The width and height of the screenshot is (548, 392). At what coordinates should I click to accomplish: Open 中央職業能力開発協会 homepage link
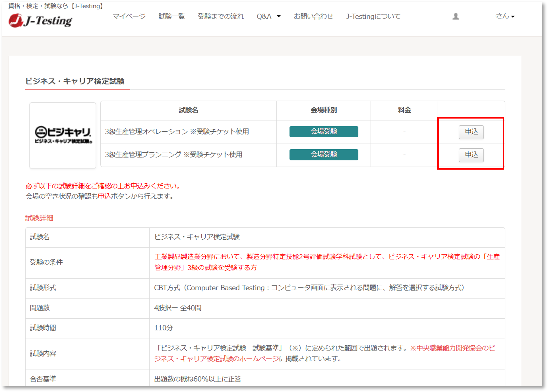(x=325, y=353)
